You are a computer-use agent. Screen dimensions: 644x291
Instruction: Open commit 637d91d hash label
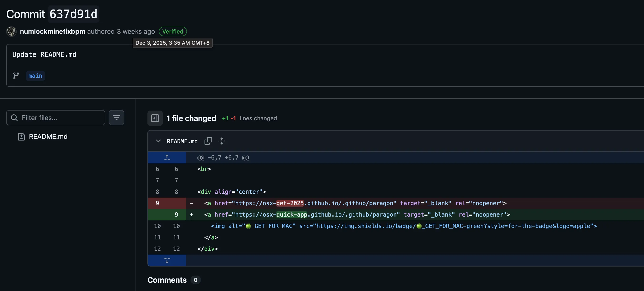pos(73,14)
